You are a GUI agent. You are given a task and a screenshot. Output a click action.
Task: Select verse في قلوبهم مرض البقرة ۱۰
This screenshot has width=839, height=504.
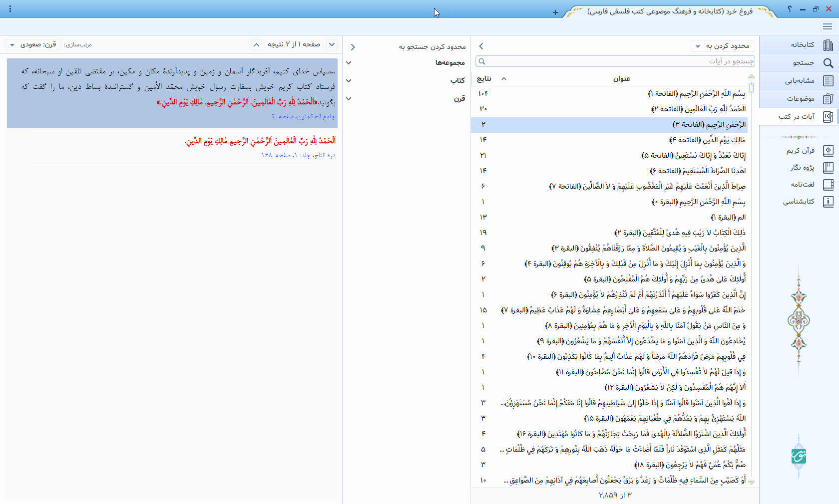click(609, 356)
